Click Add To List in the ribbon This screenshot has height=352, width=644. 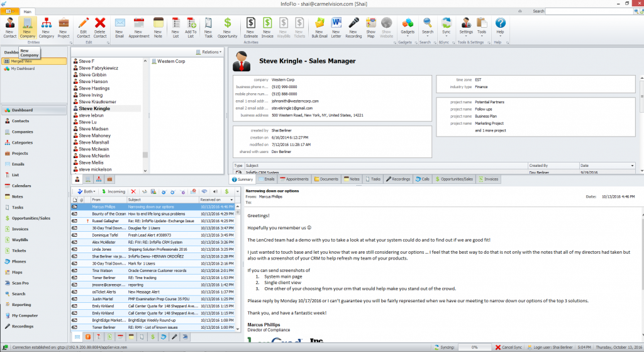191,28
